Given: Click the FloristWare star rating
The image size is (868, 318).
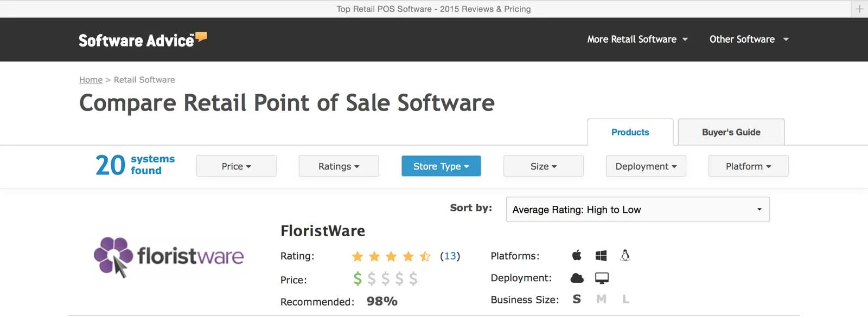Looking at the screenshot, I should click(391, 256).
